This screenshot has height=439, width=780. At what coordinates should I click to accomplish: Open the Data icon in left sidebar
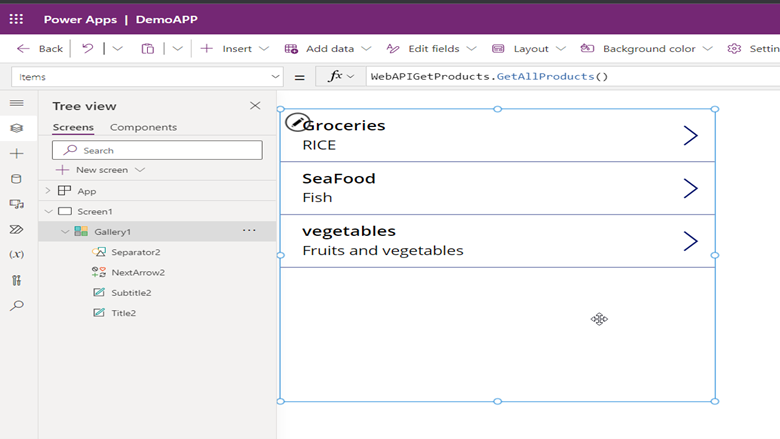pyautogui.click(x=16, y=179)
